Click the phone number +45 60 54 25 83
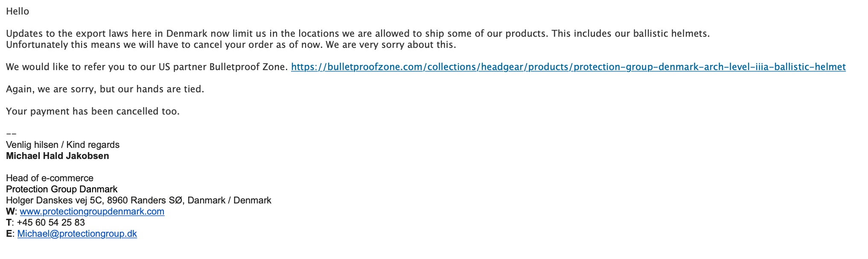The image size is (868, 259). click(51, 223)
